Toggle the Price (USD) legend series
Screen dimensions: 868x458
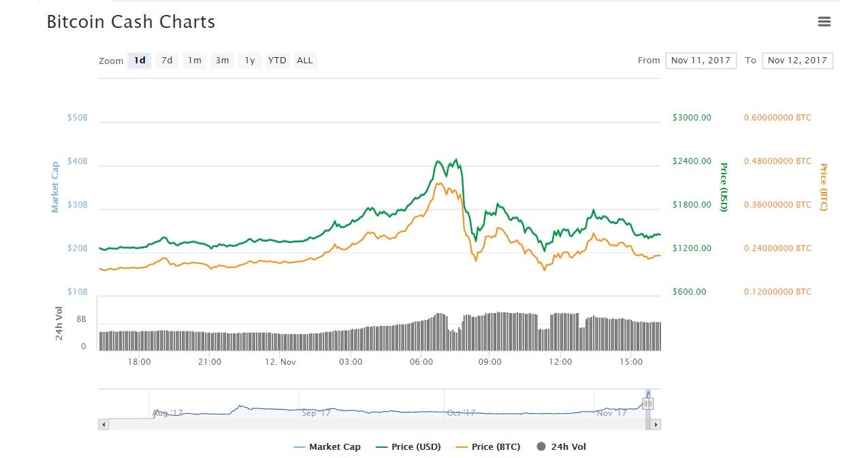(x=408, y=447)
